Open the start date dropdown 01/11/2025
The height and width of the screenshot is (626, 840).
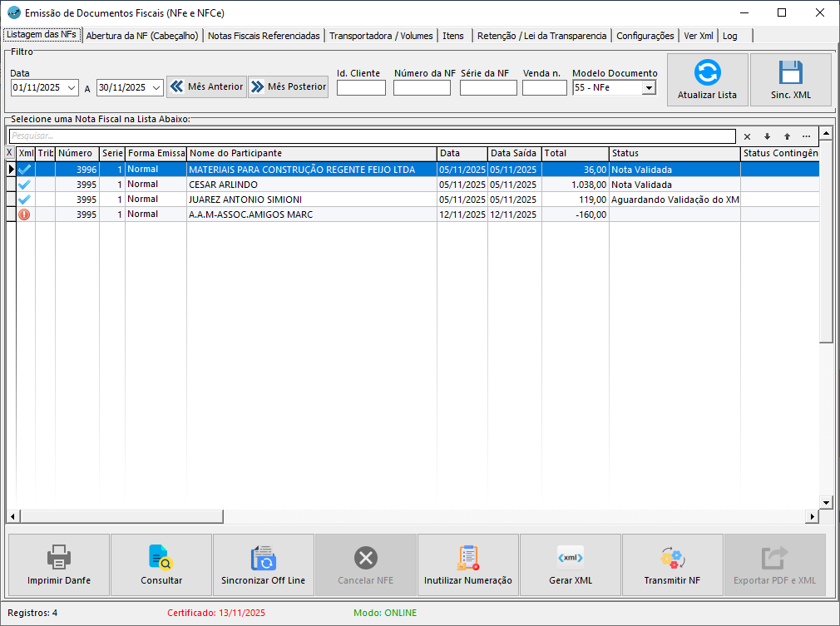71,87
